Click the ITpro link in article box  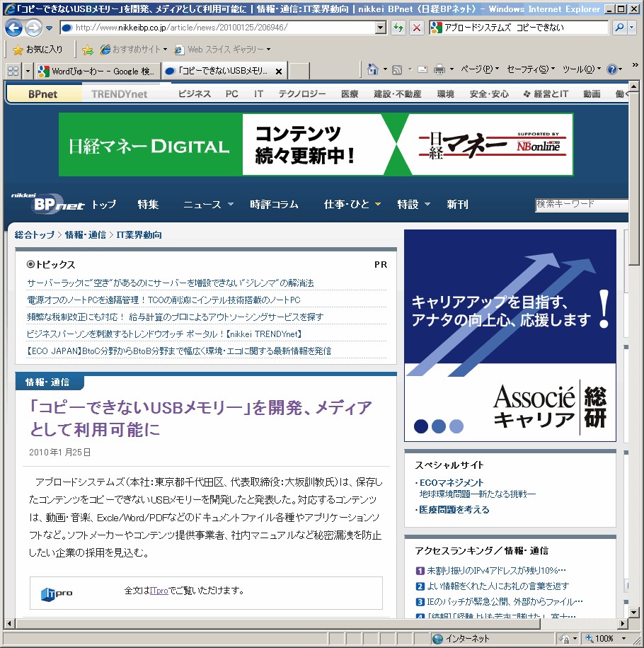click(159, 591)
